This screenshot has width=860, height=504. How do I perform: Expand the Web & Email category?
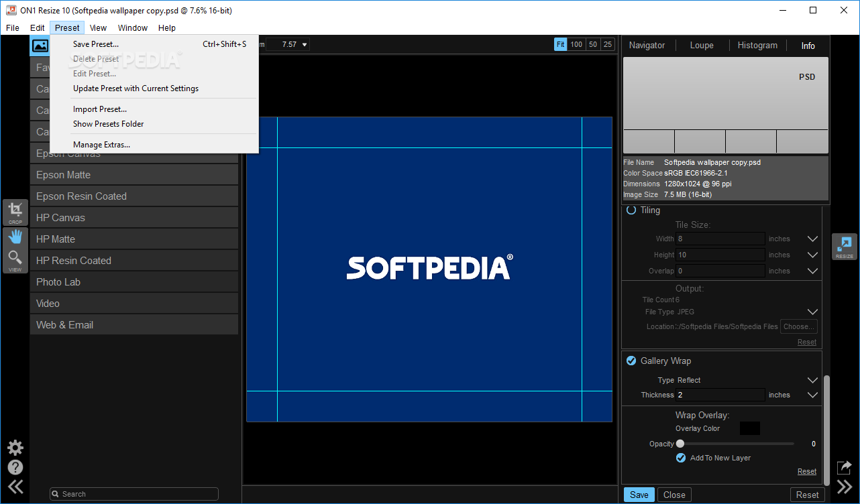[134, 324]
